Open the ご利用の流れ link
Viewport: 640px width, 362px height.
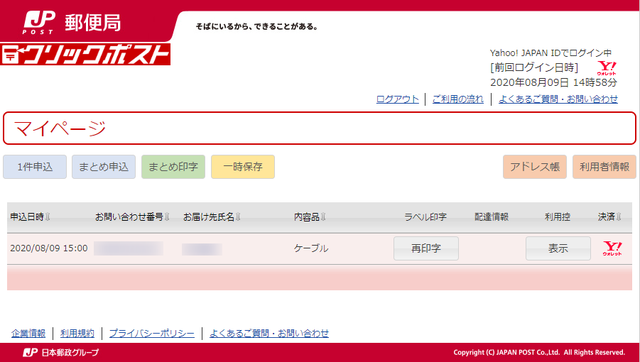tap(458, 99)
